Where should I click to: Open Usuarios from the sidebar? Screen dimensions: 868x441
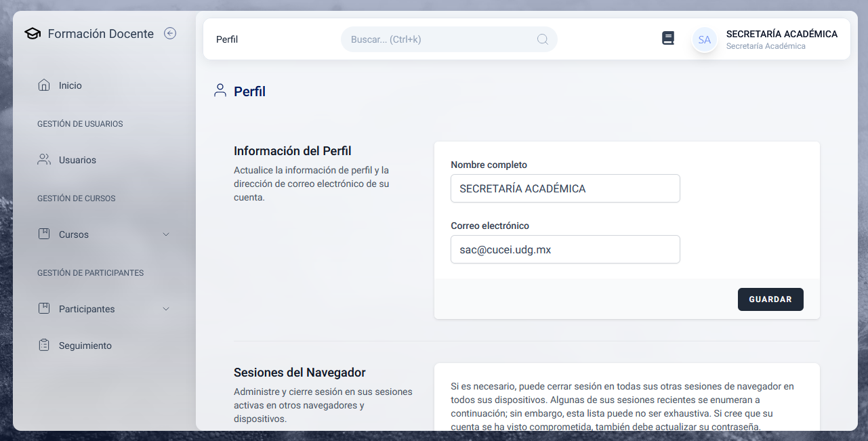[77, 160]
